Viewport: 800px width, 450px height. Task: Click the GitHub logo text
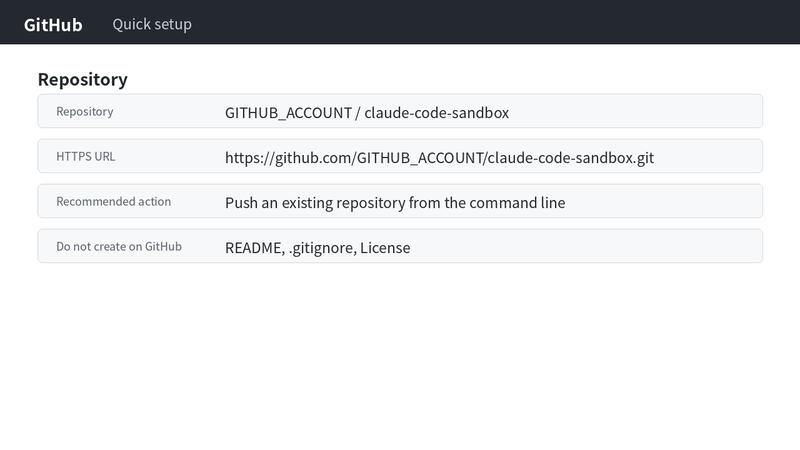[x=53, y=24]
